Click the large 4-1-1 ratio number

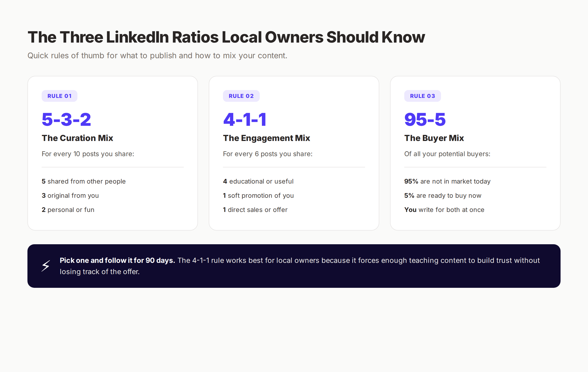(x=245, y=119)
